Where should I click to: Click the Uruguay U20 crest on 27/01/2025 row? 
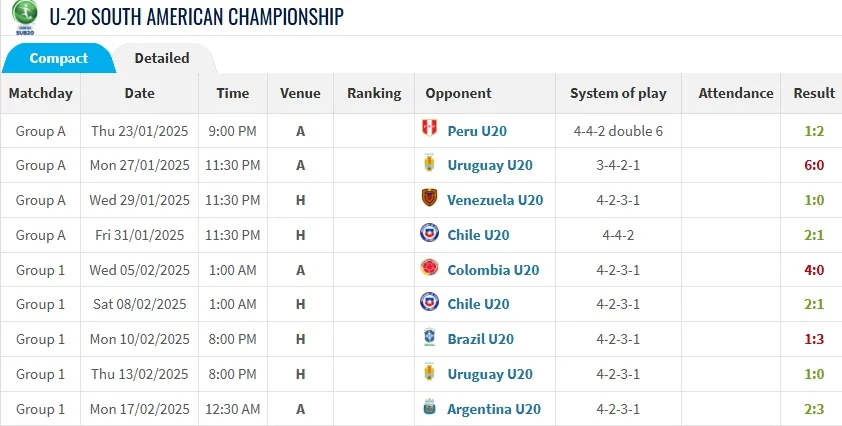(430, 165)
